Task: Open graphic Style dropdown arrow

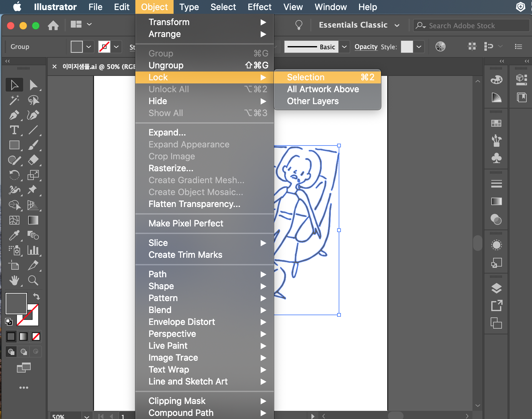Action: [x=419, y=47]
